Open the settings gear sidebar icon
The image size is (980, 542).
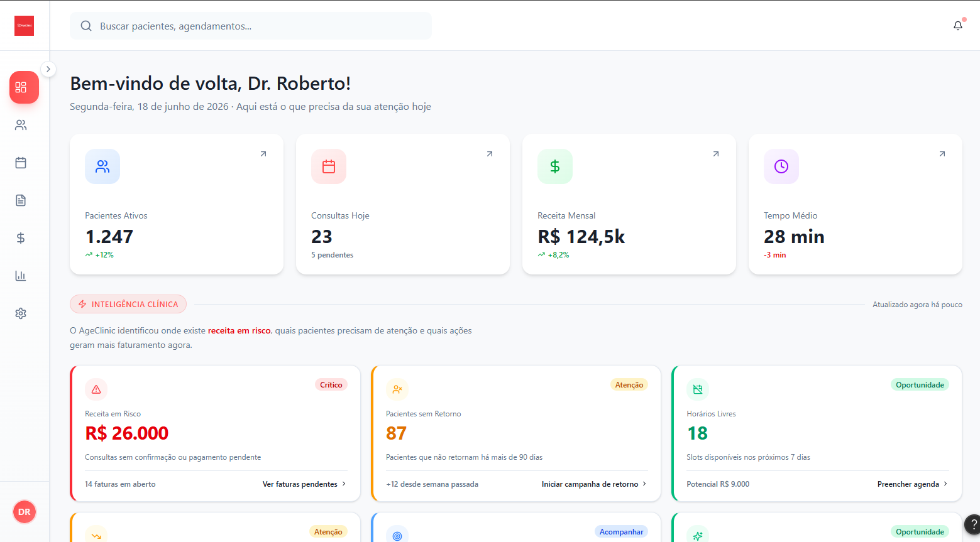point(21,313)
